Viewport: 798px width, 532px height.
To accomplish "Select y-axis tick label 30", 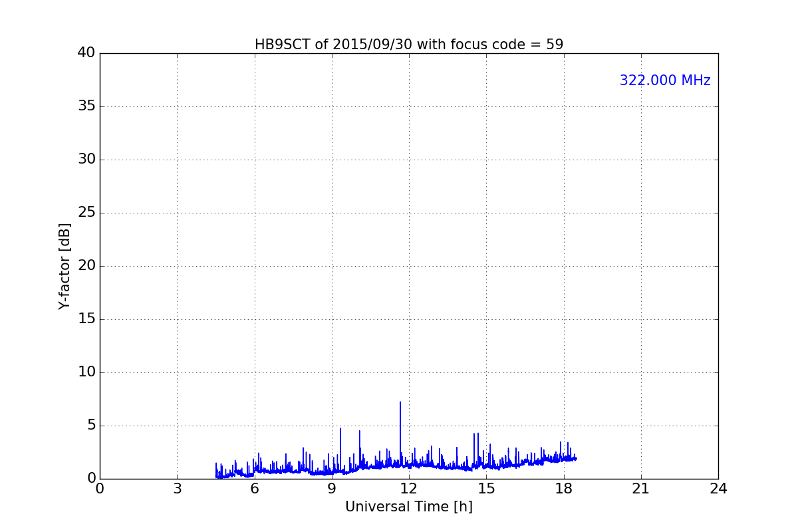I will pyautogui.click(x=86, y=160).
